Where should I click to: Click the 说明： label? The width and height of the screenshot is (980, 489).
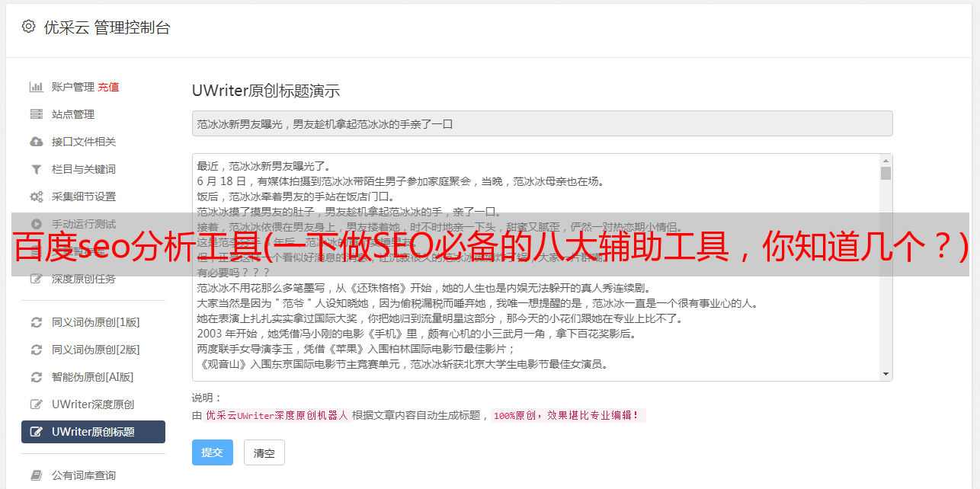(x=207, y=398)
